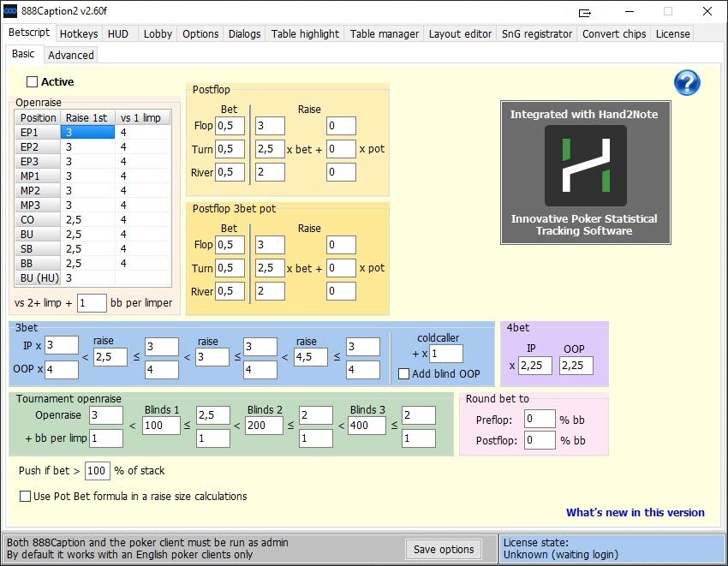Go to the SnG registrator tab
Viewport: 728px width, 566px height.
pyautogui.click(x=537, y=34)
